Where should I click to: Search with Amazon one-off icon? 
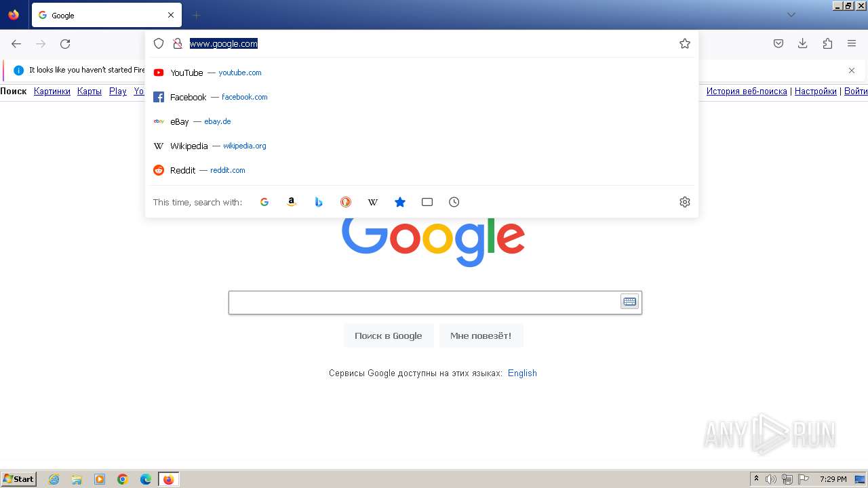[x=292, y=202]
